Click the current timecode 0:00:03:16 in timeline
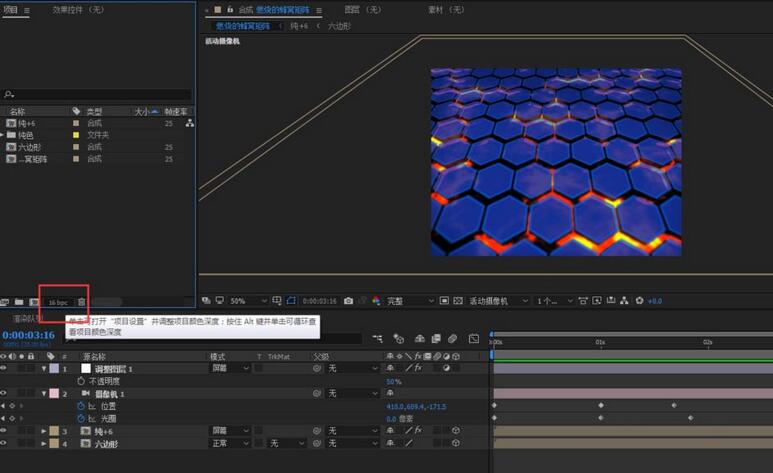 tap(28, 335)
